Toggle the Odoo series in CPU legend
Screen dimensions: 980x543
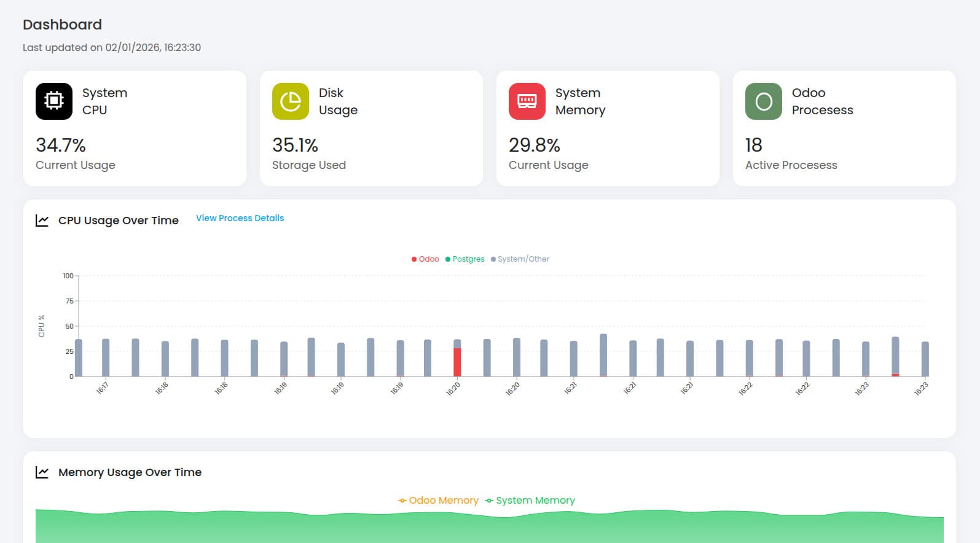click(x=425, y=259)
